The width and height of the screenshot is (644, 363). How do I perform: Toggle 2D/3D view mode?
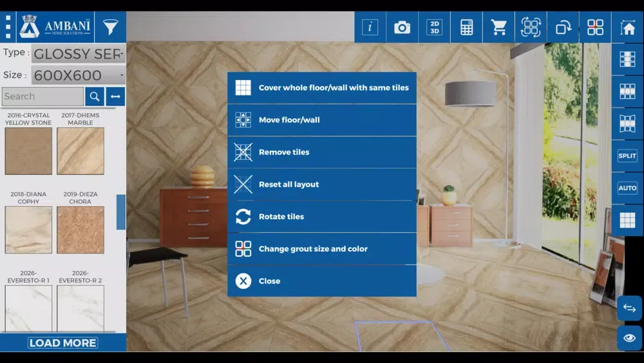(434, 27)
